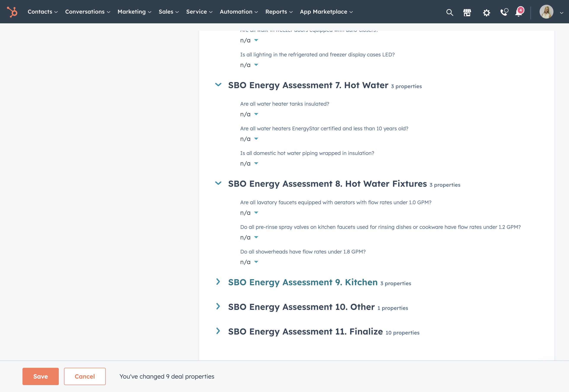Expand the 11. Finalize section chevron
569x392 pixels.
point(218,331)
